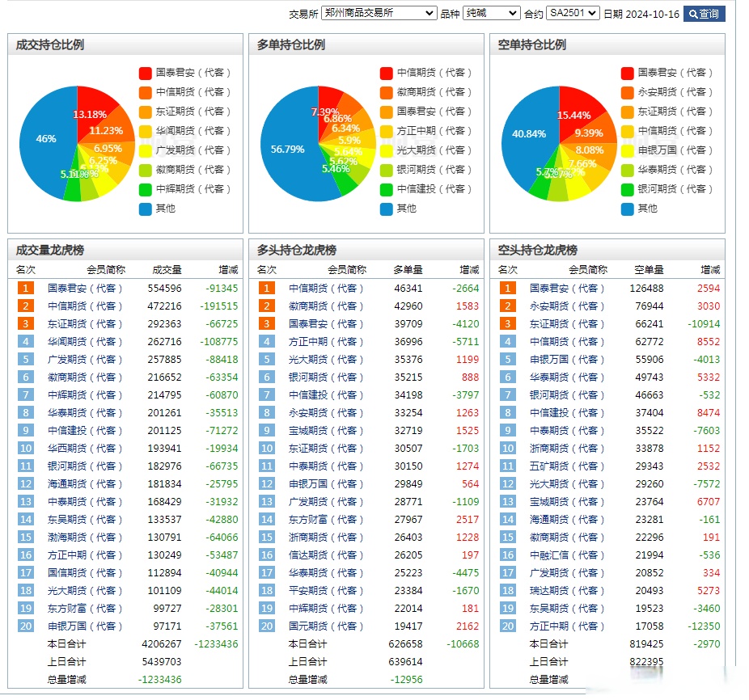Click short change value 8474
The image size is (749, 700).
(x=709, y=412)
